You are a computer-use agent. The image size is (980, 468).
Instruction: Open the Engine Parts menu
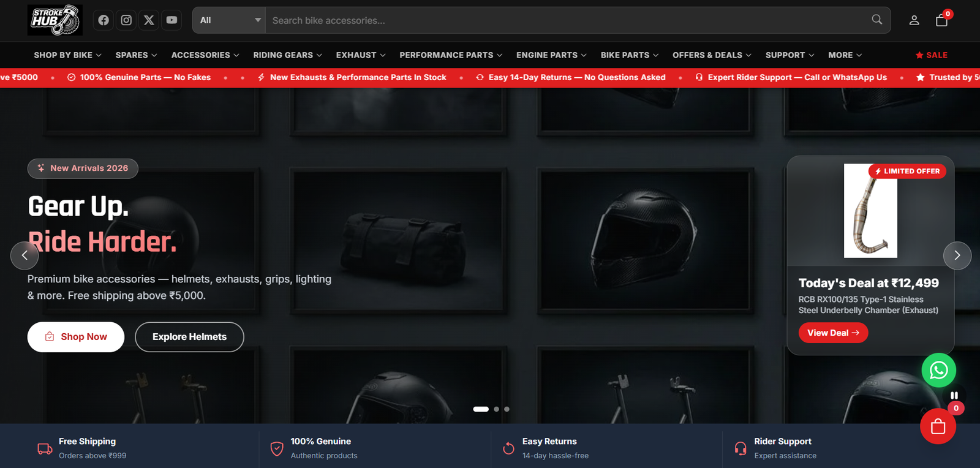(x=551, y=55)
